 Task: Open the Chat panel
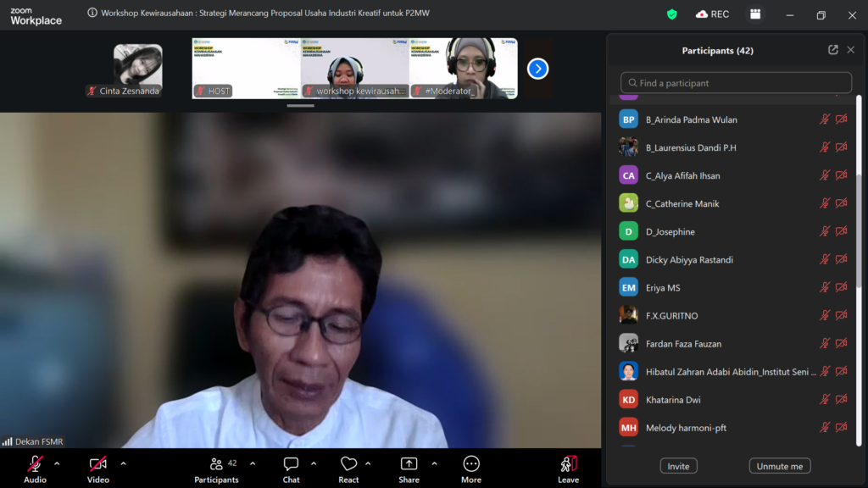click(x=291, y=464)
